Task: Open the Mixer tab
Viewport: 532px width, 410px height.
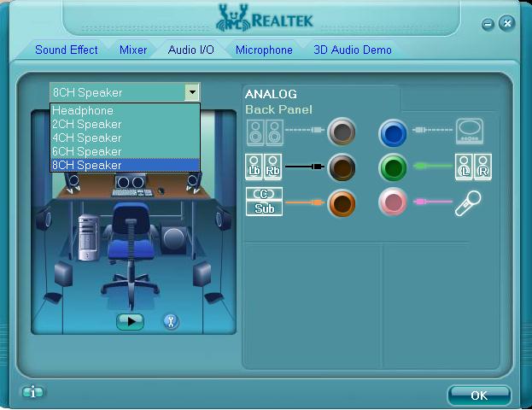Action: [133, 50]
